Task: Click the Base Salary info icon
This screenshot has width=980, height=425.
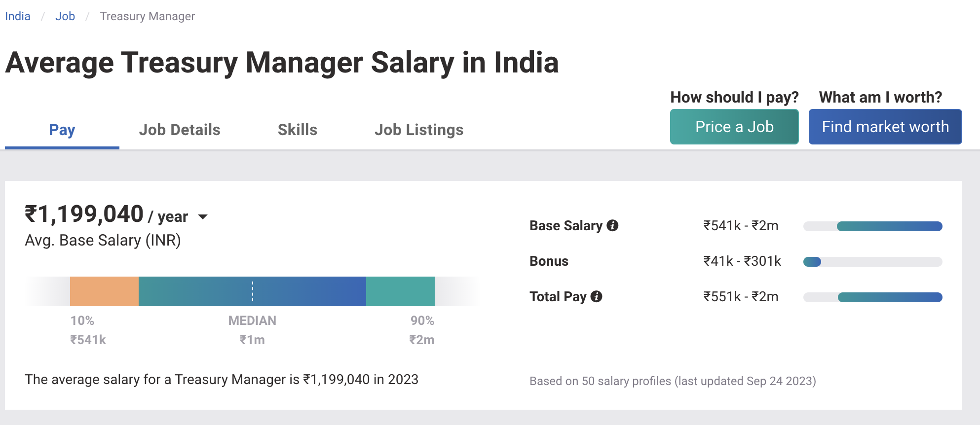Action: pos(612,226)
